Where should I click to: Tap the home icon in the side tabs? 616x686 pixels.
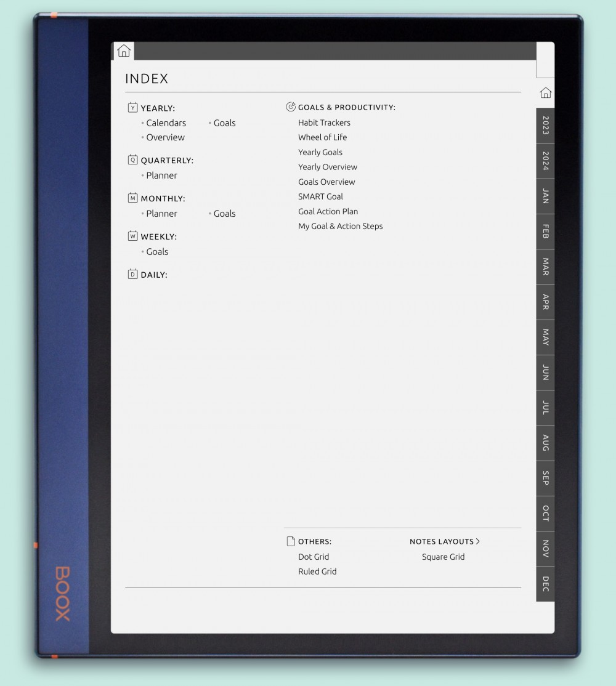(545, 93)
